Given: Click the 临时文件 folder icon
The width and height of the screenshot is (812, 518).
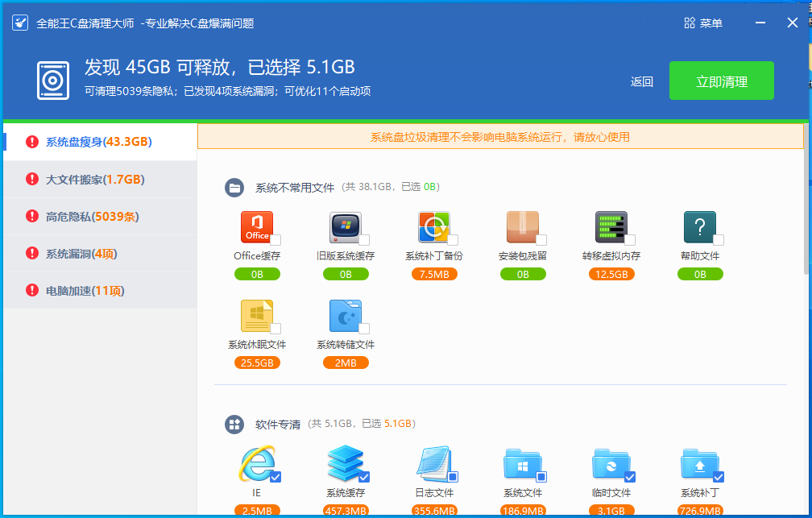Looking at the screenshot, I should 611,466.
